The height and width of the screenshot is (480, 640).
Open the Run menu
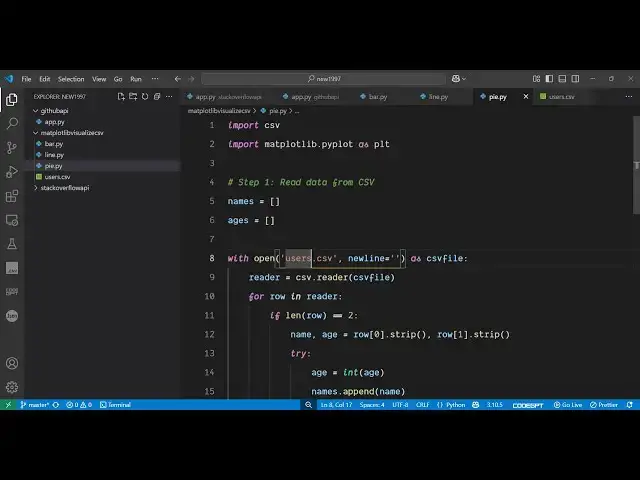(136, 79)
